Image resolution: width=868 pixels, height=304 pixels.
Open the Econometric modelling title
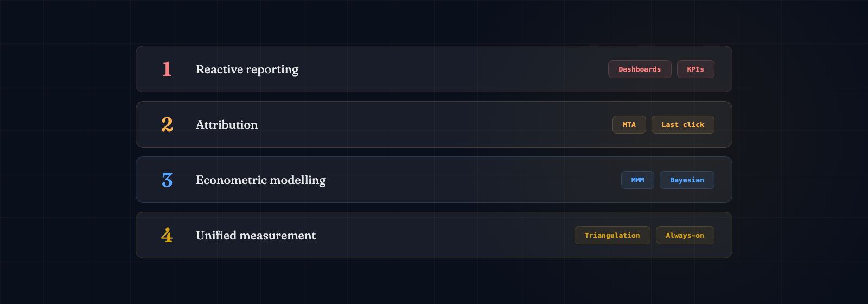(261, 180)
